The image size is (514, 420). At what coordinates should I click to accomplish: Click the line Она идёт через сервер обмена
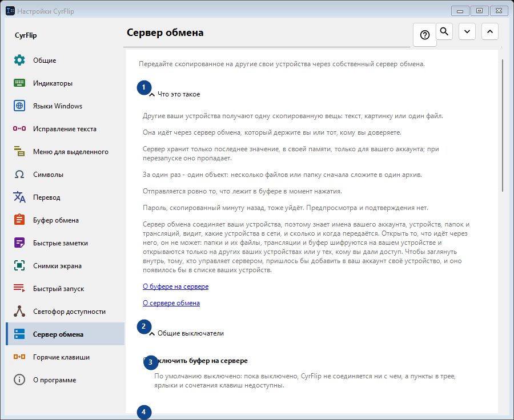tap(272, 133)
